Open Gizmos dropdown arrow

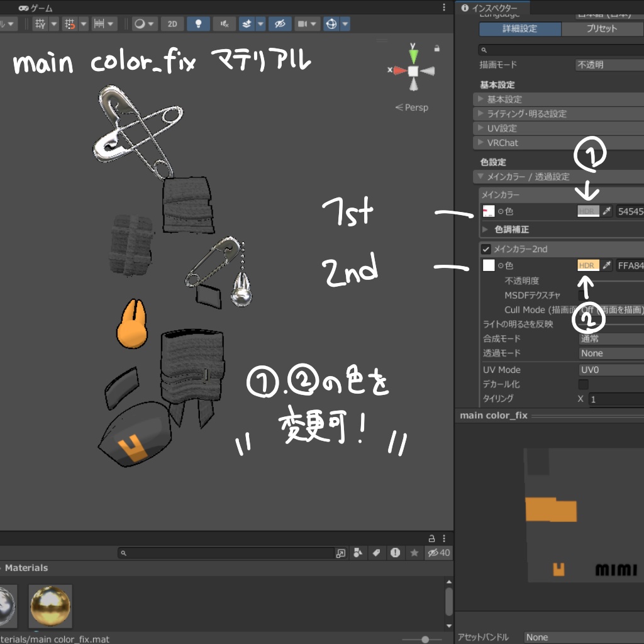(345, 24)
